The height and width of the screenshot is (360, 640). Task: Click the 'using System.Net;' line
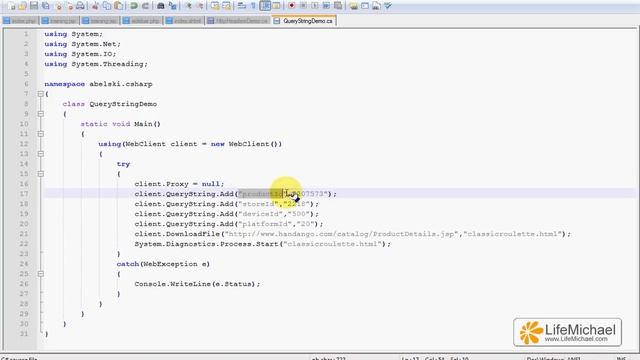pos(82,44)
